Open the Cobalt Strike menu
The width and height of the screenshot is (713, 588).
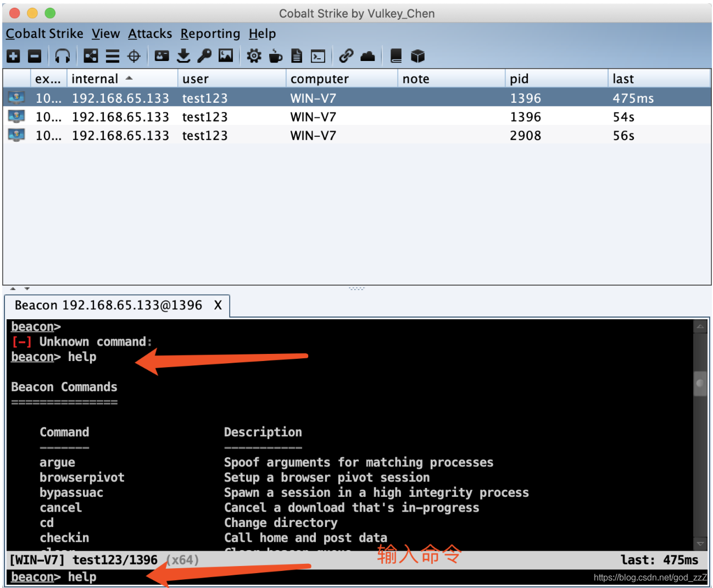pos(44,34)
